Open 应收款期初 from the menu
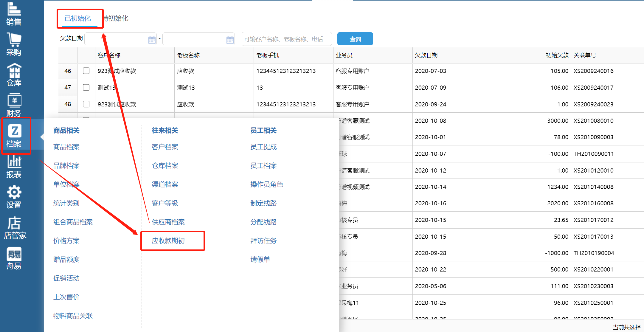644x332 pixels. (168, 241)
